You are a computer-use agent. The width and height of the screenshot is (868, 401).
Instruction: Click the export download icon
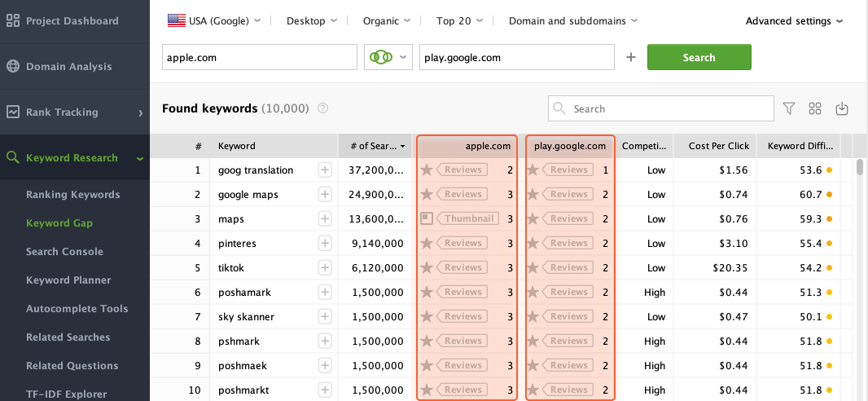pyautogui.click(x=841, y=108)
